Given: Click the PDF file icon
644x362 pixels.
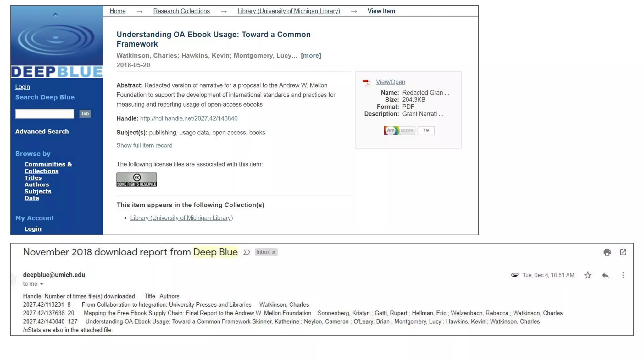Looking at the screenshot, I should (x=366, y=83).
